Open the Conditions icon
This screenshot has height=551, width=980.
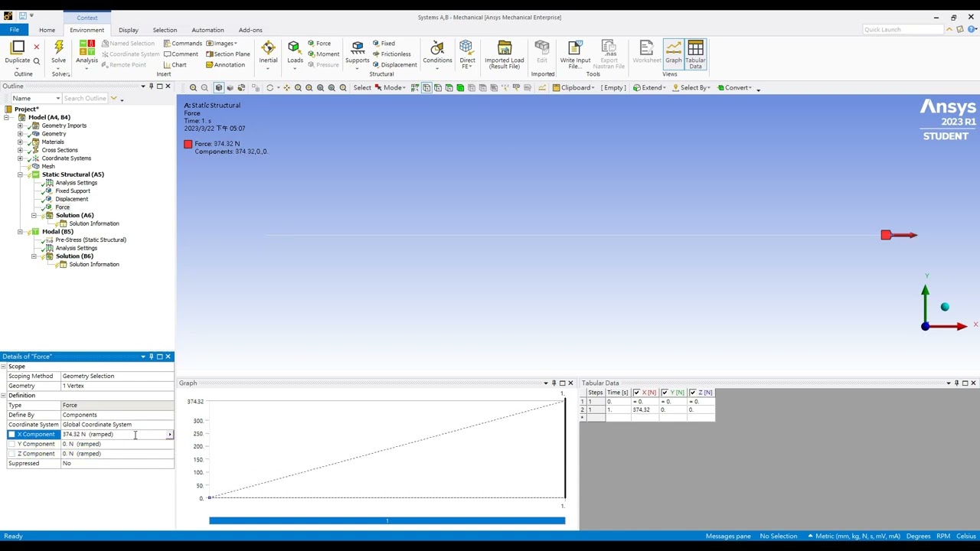(437, 47)
